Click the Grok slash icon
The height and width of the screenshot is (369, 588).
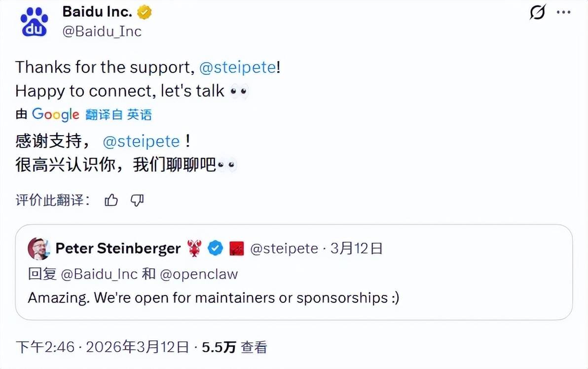(x=538, y=12)
